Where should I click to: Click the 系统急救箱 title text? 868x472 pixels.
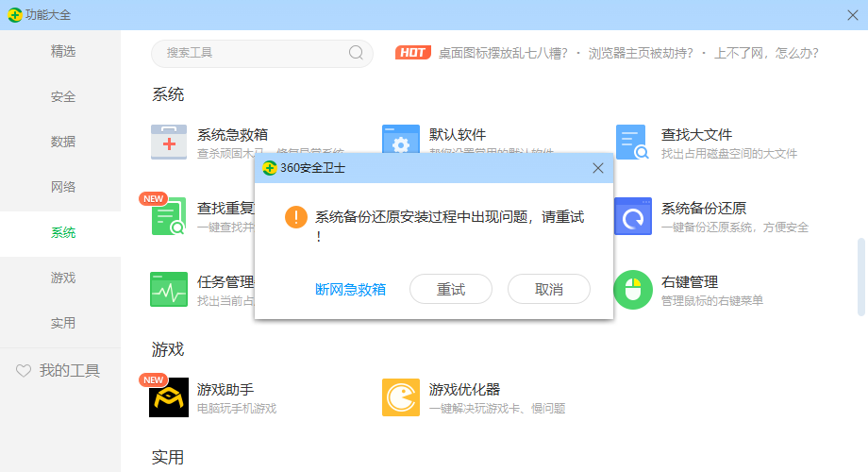pos(232,135)
